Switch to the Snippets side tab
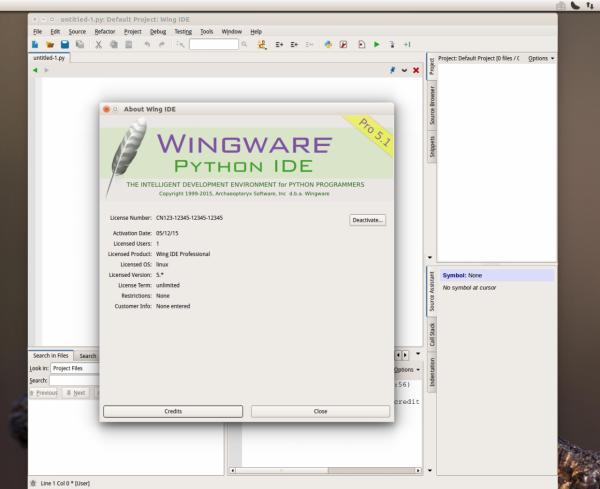600x489 pixels. [x=432, y=147]
